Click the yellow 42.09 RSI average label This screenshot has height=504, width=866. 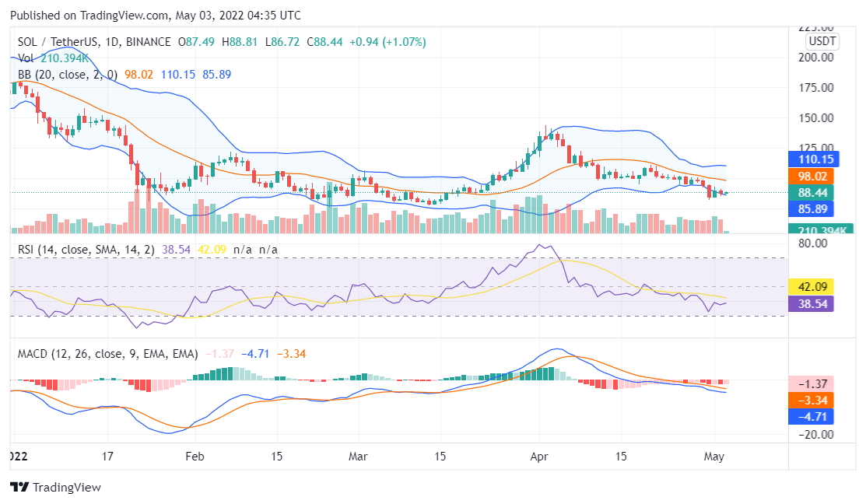point(812,287)
